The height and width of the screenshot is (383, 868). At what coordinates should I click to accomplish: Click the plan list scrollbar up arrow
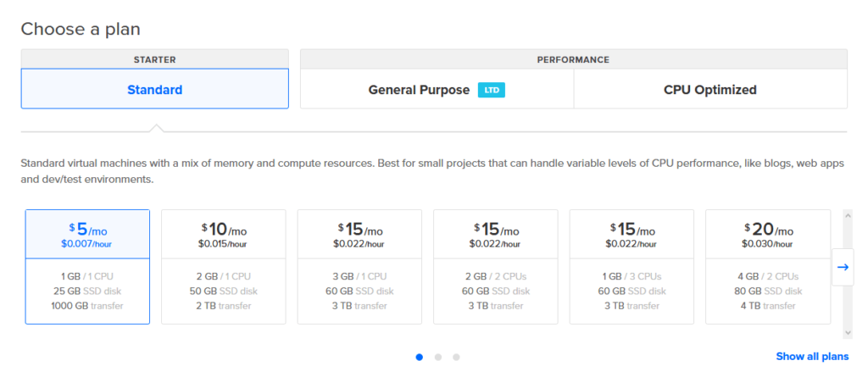pos(847,215)
